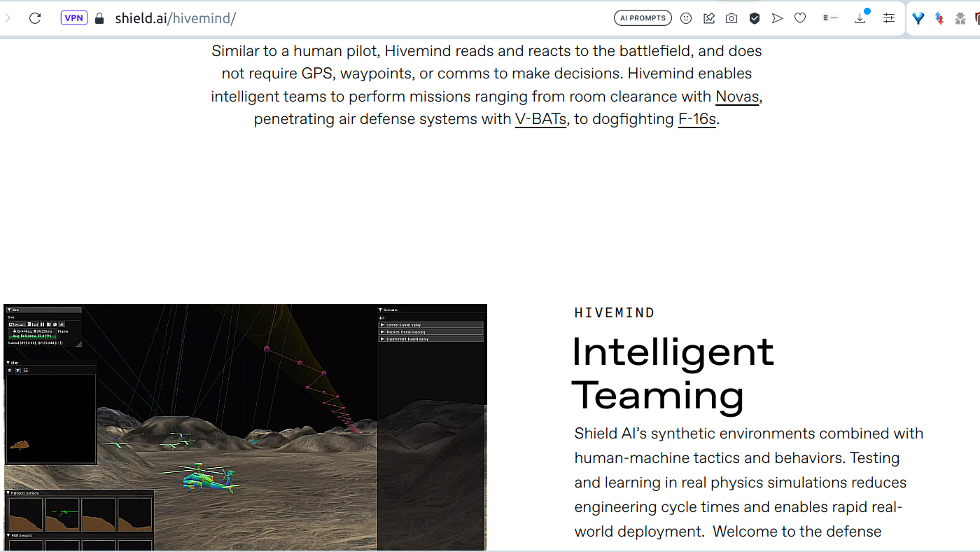Click the Intelligent Teaming heading

673,373
